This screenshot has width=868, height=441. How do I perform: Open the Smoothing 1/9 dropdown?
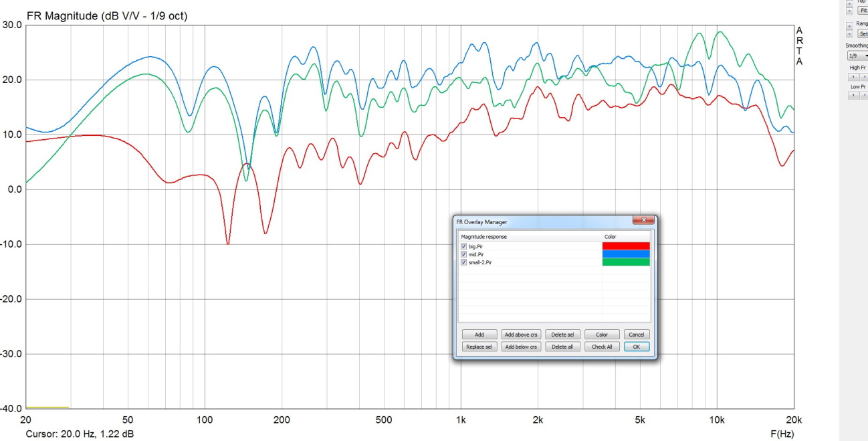pyautogui.click(x=857, y=56)
